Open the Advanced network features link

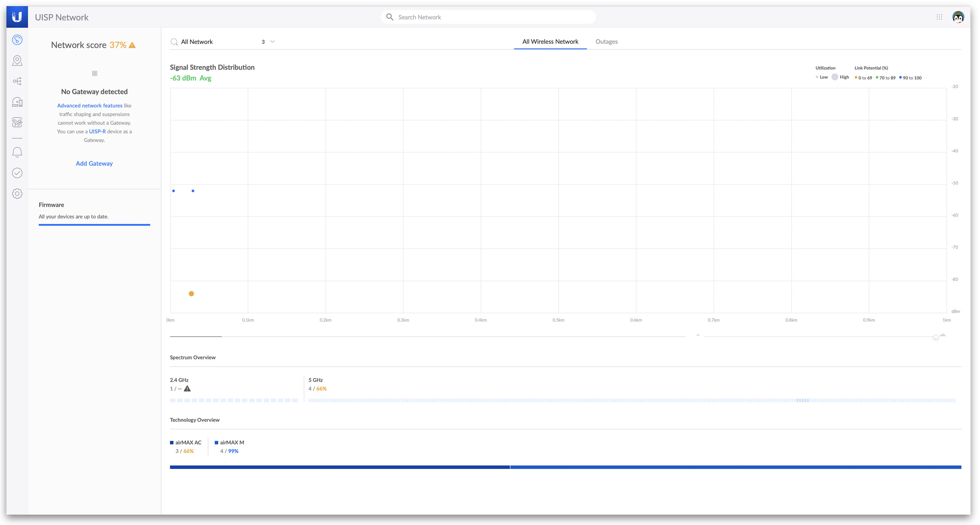pos(90,105)
